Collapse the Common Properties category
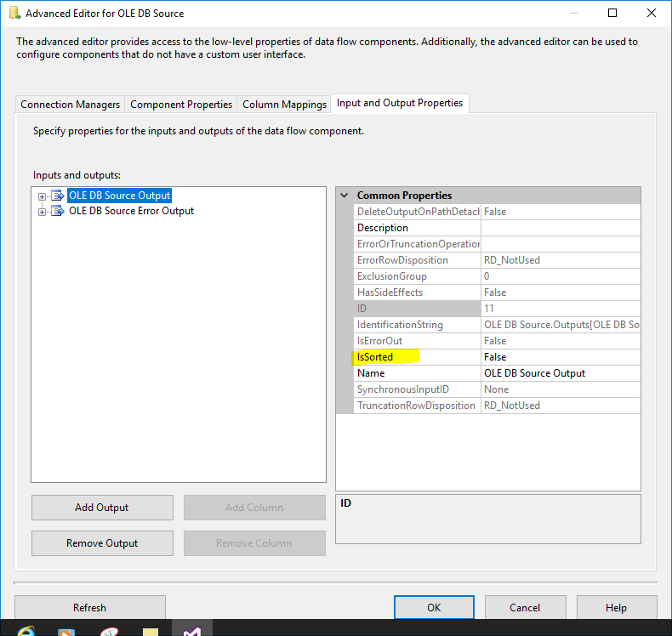This screenshot has height=636, width=672. point(345,196)
